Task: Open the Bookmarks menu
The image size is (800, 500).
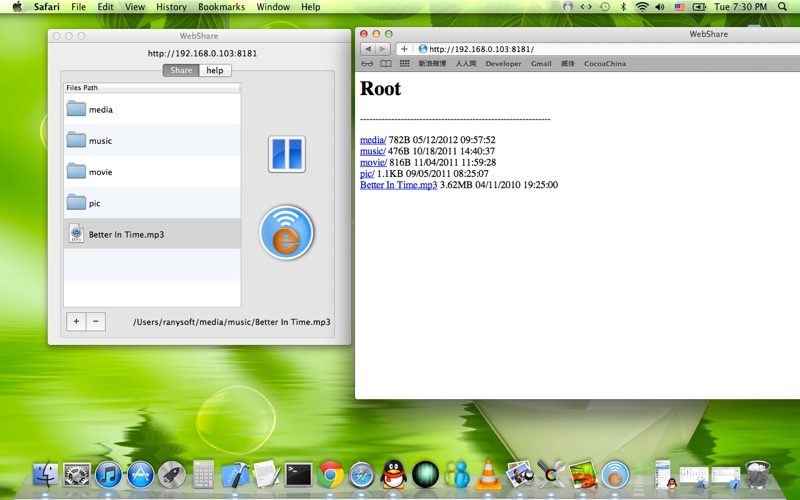Action: pos(221,7)
